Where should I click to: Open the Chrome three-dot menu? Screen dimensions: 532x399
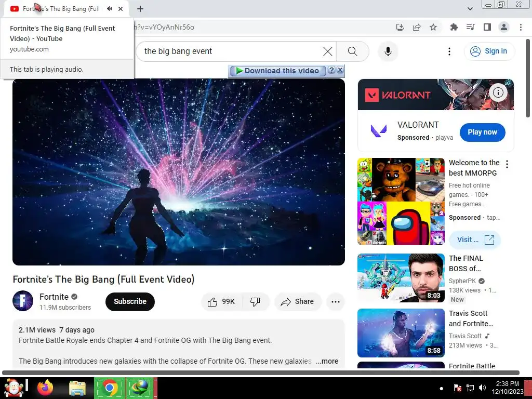(521, 27)
